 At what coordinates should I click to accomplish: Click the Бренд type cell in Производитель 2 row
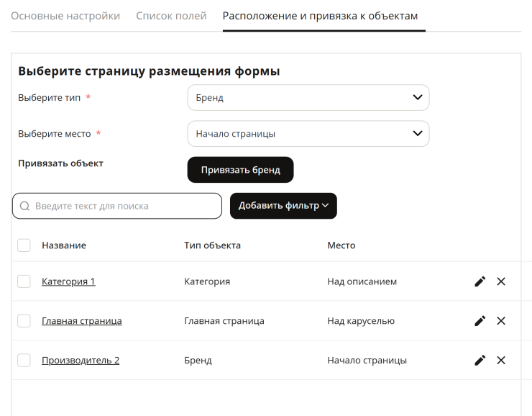(198, 361)
